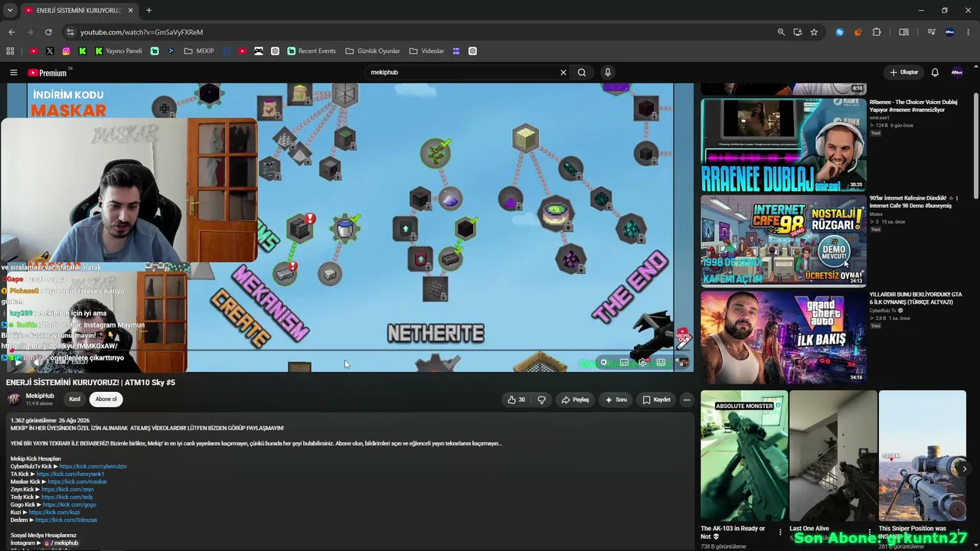Bookmark this page with the star

click(x=814, y=32)
